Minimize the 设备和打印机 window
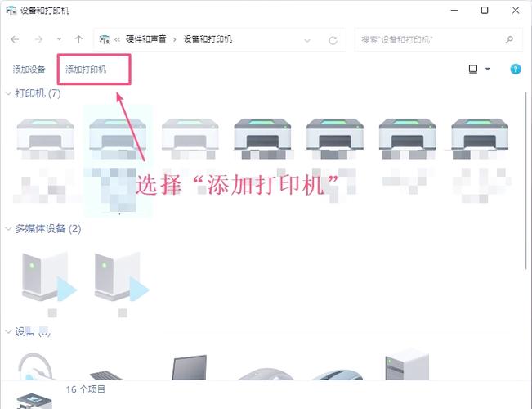The height and width of the screenshot is (409, 532). (454, 11)
